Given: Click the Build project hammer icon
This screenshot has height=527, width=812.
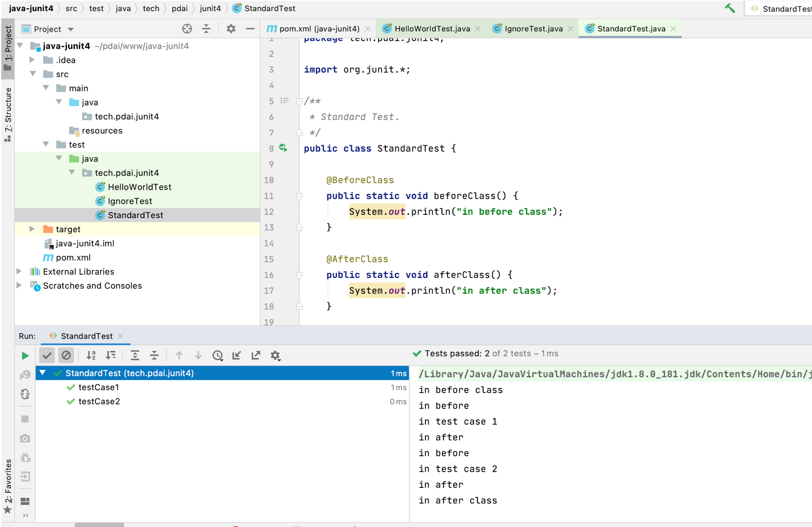Looking at the screenshot, I should (729, 8).
